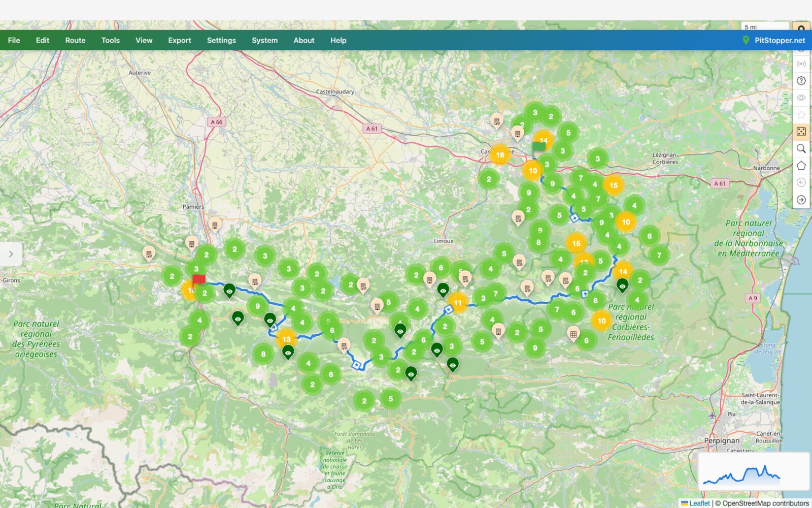The width and height of the screenshot is (812, 508).
Task: Open the Route menu
Action: (75, 40)
